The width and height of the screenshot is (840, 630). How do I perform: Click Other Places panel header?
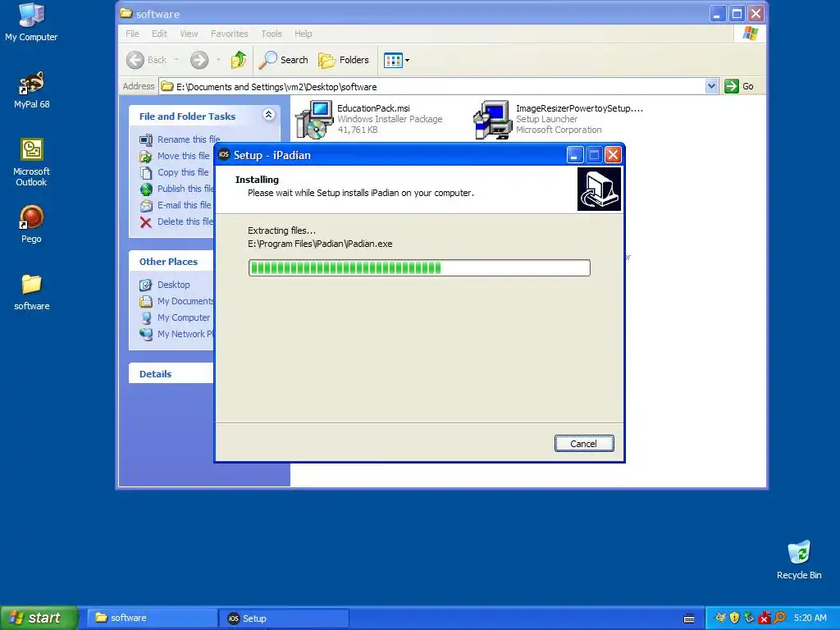pyautogui.click(x=171, y=262)
